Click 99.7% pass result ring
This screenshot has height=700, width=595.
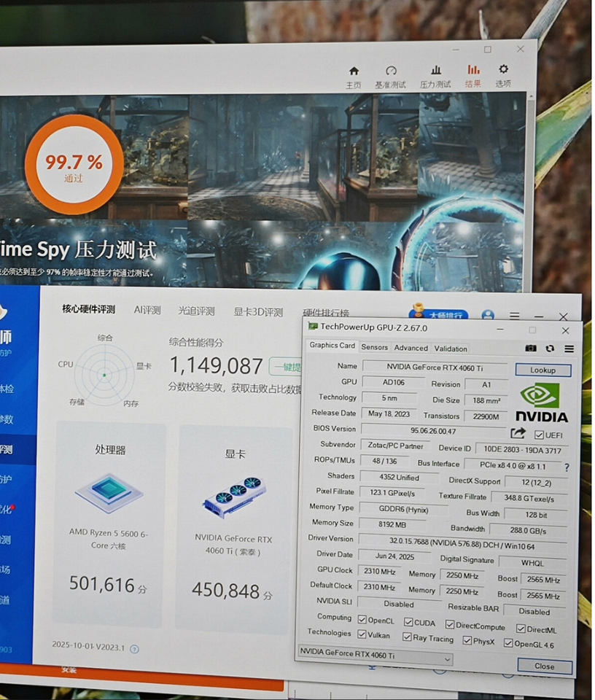pyautogui.click(x=74, y=165)
